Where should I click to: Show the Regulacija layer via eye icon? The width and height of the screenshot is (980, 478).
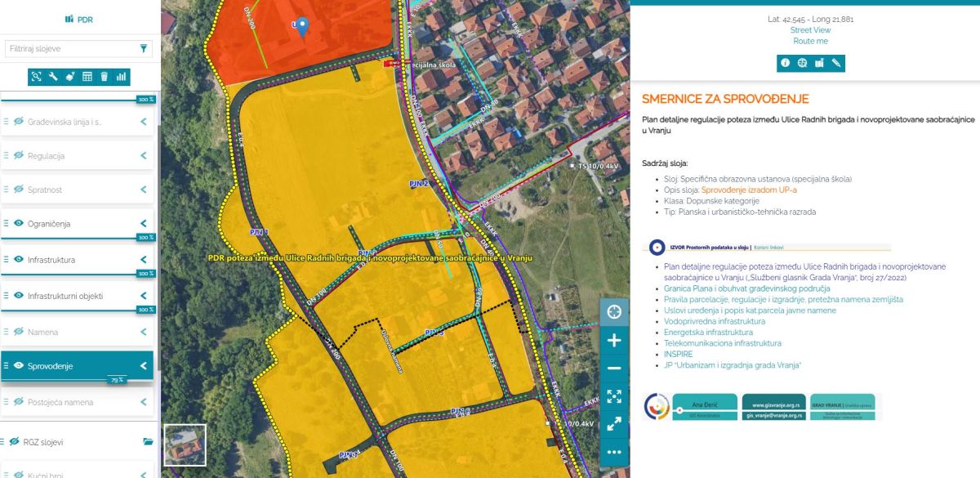click(18, 155)
